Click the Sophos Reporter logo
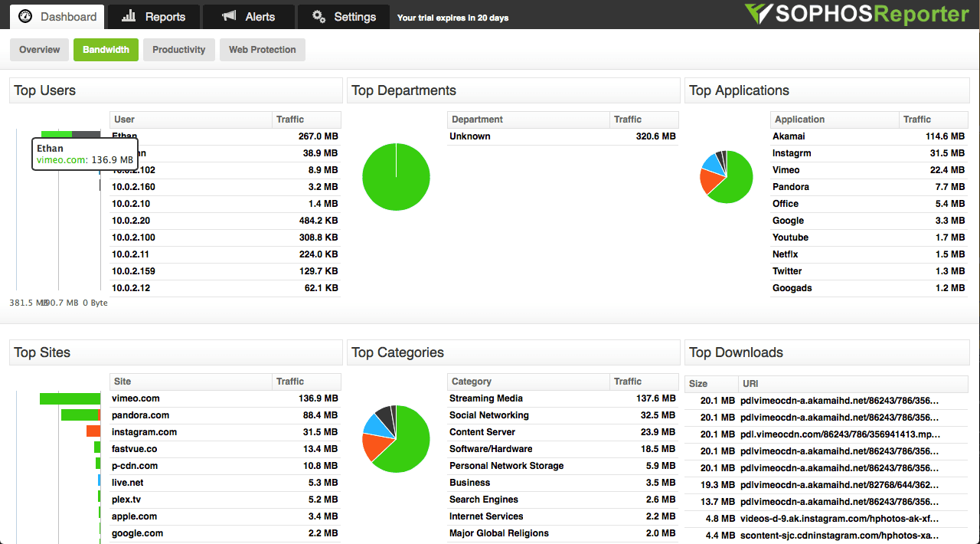Screen dimensions: 980x544 pyautogui.click(x=857, y=14)
